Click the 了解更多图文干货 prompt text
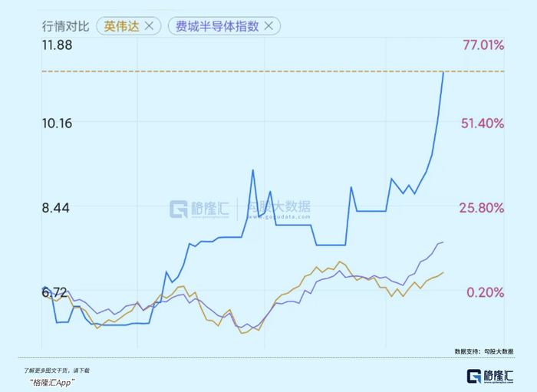This screenshot has width=537, height=392. point(56,370)
